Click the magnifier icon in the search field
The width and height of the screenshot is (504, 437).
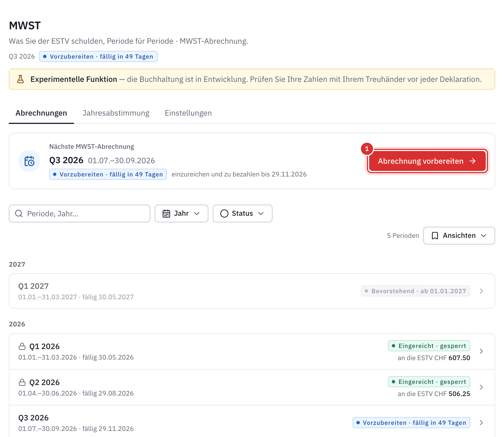[19, 214]
